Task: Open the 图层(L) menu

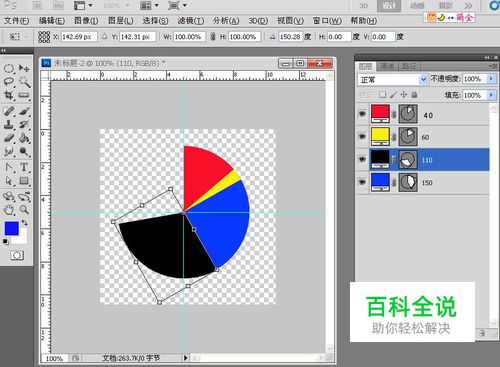Action: [x=121, y=21]
